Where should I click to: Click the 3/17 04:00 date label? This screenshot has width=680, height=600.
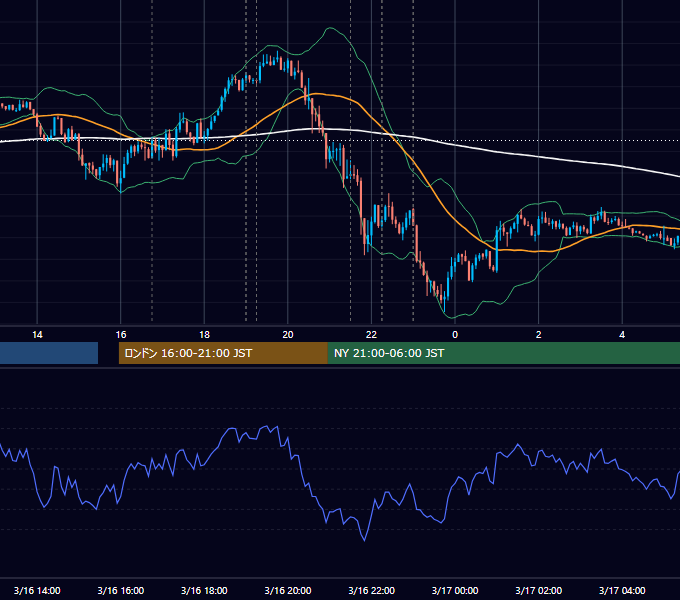(622, 590)
